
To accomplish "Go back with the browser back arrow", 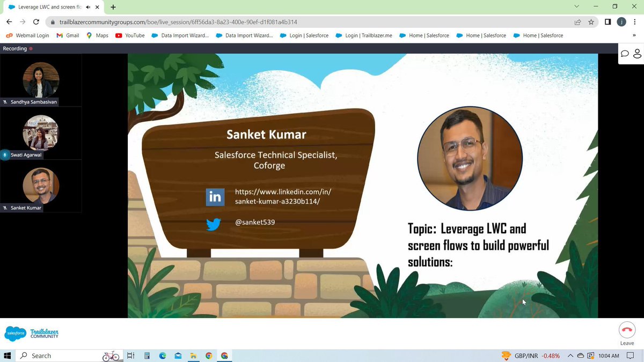I will point(9,22).
